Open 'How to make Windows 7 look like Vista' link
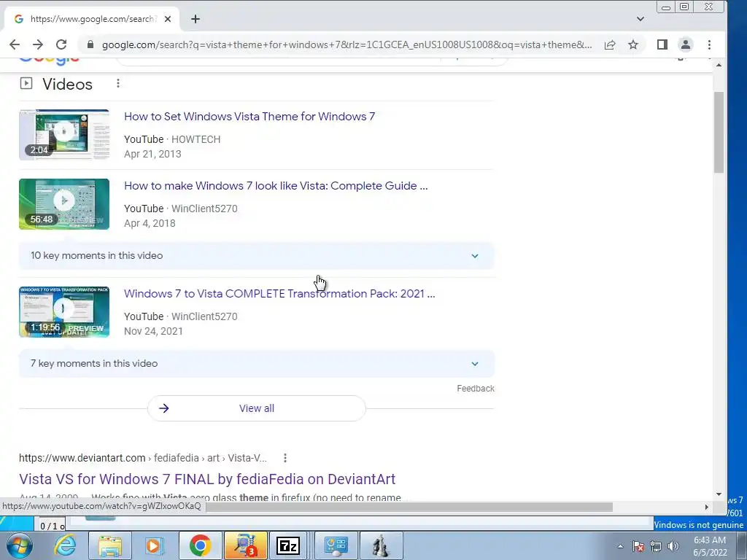 coord(276,186)
